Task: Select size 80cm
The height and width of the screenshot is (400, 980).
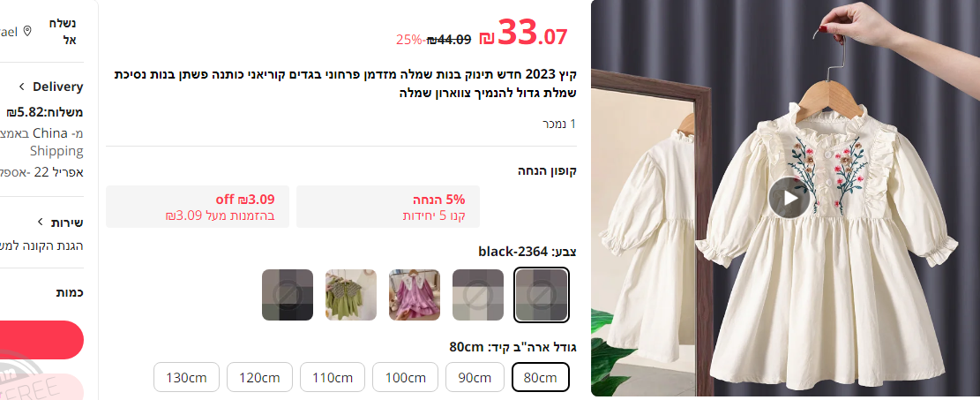Action: (x=541, y=377)
